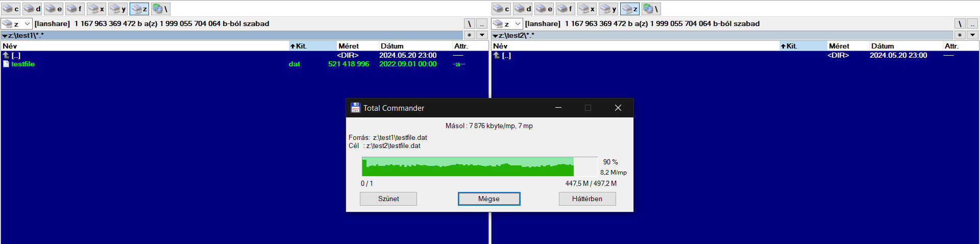Click testfile size 521 418 996
Viewport: 980px width, 244px height.
click(349, 64)
